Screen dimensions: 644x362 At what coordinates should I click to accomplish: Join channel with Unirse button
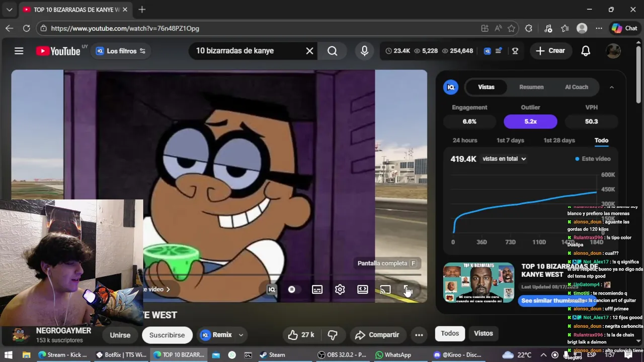[x=120, y=335]
